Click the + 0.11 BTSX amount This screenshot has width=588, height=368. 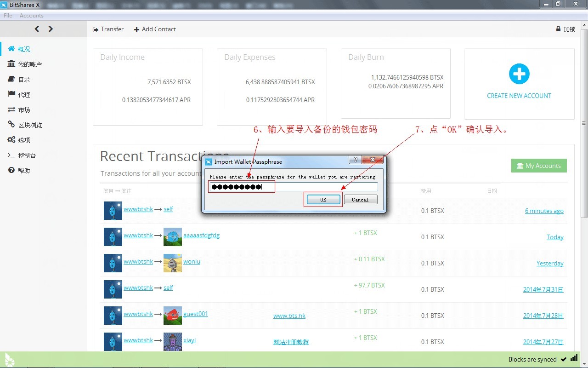[x=369, y=259]
